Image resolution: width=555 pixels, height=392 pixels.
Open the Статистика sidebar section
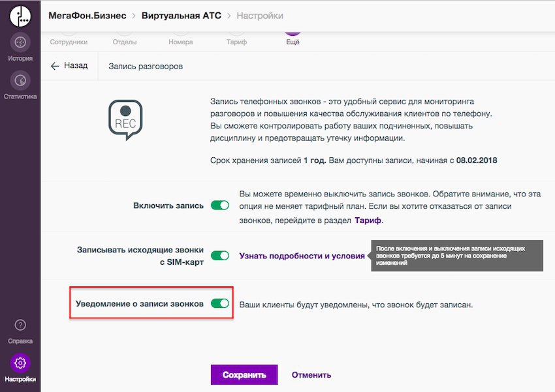20,85
